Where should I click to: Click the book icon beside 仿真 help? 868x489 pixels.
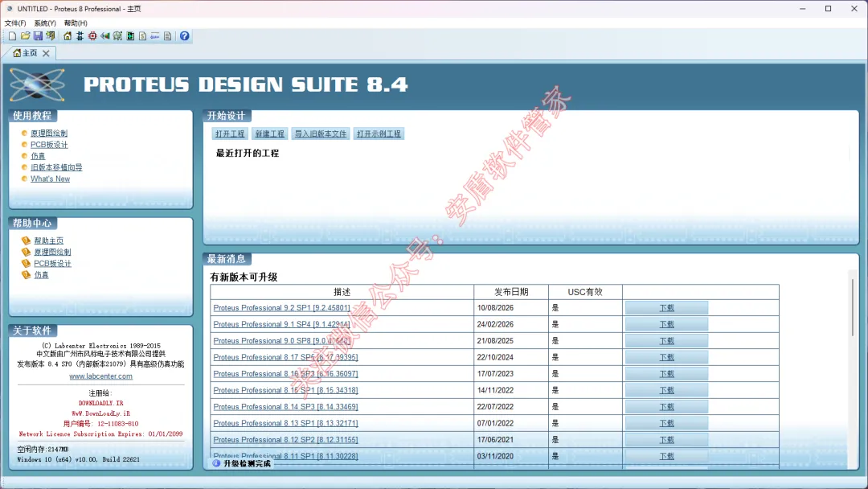(26, 275)
